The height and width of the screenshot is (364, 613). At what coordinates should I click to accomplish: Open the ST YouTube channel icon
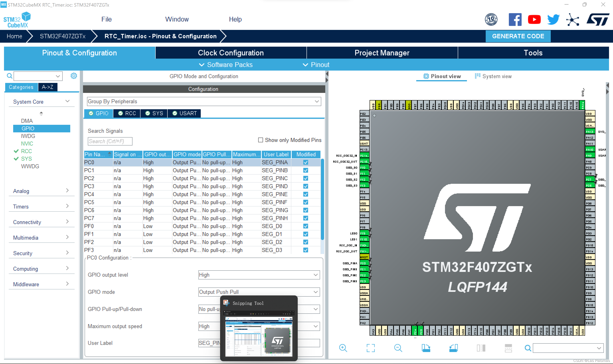pos(534,20)
